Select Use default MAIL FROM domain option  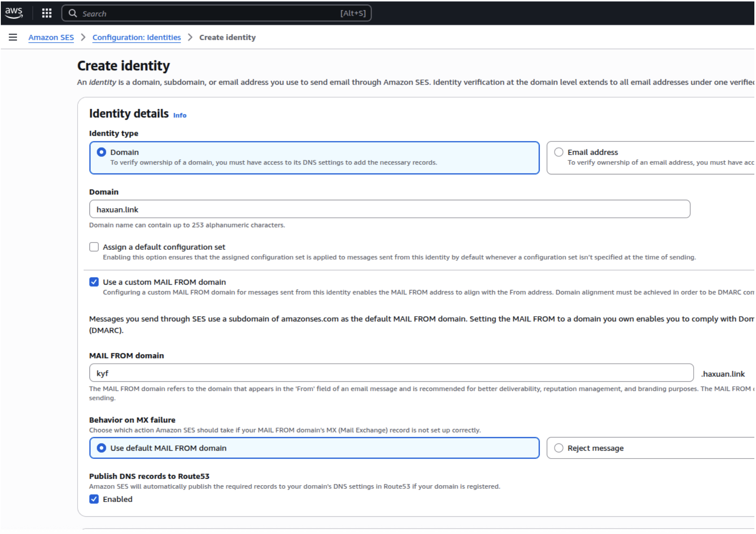314,448
